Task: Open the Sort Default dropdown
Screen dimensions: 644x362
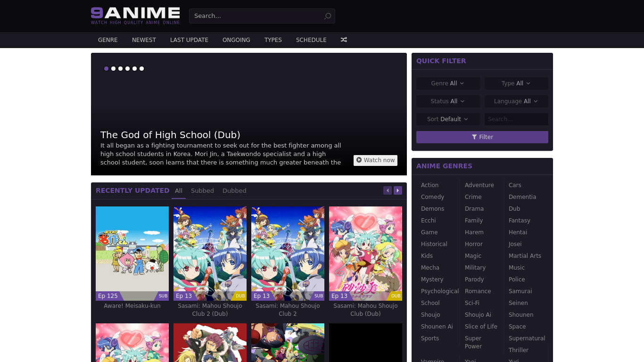Action: pos(448,119)
